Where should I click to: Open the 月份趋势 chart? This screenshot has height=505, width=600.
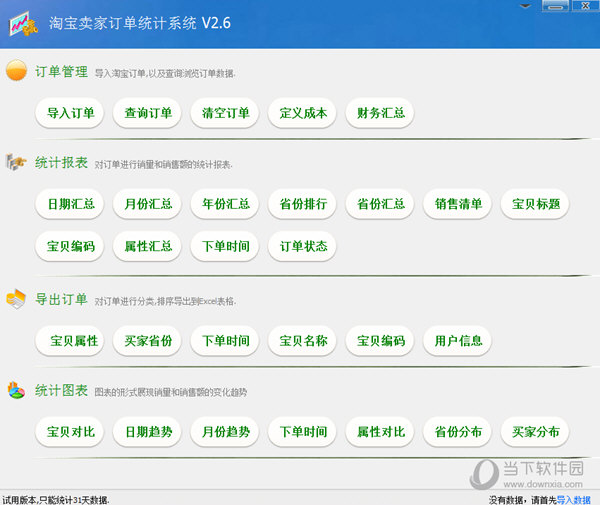(225, 432)
